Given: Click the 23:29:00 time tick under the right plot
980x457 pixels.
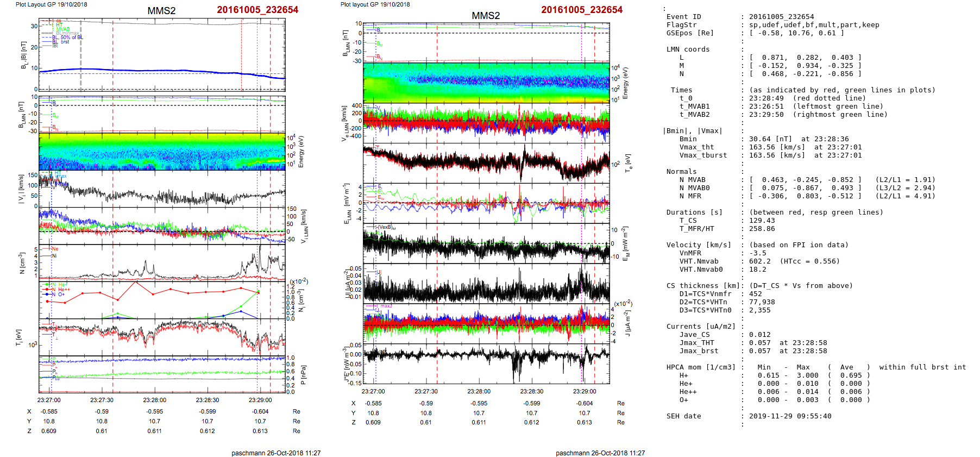Looking at the screenshot, I should (x=585, y=391).
